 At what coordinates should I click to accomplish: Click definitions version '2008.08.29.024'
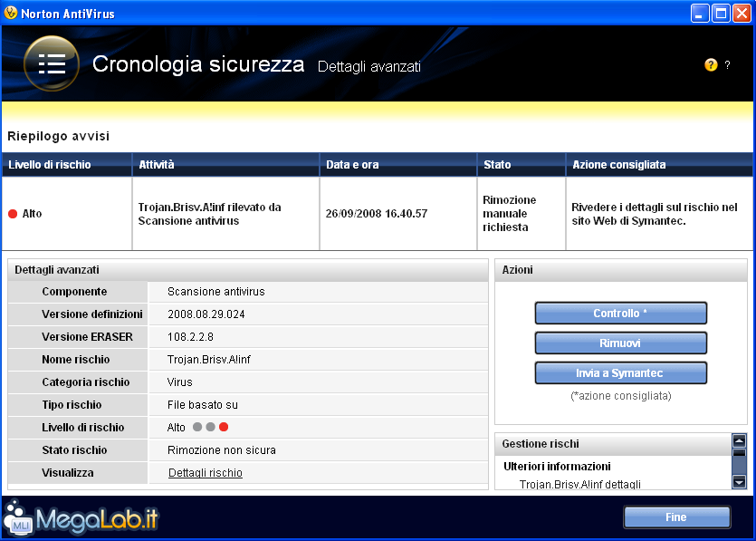pyautogui.click(x=206, y=314)
